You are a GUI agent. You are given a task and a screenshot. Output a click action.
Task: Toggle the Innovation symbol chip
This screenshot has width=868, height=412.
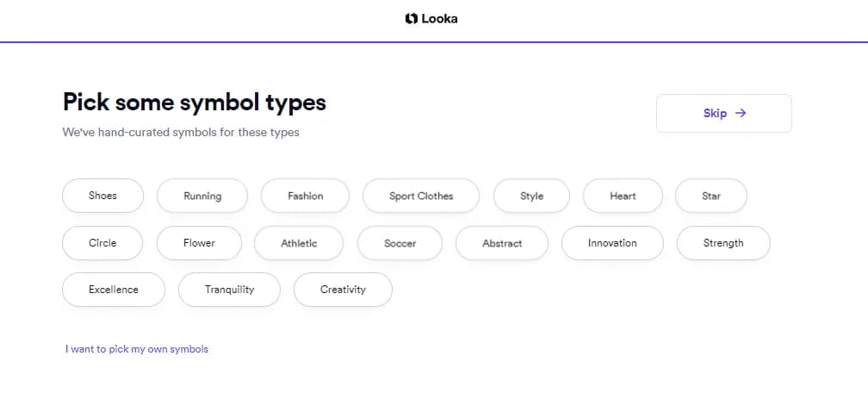pos(612,243)
